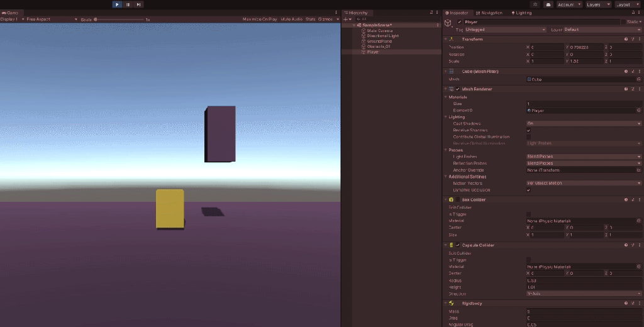Click the Hierarchy lock icon

coord(431,13)
